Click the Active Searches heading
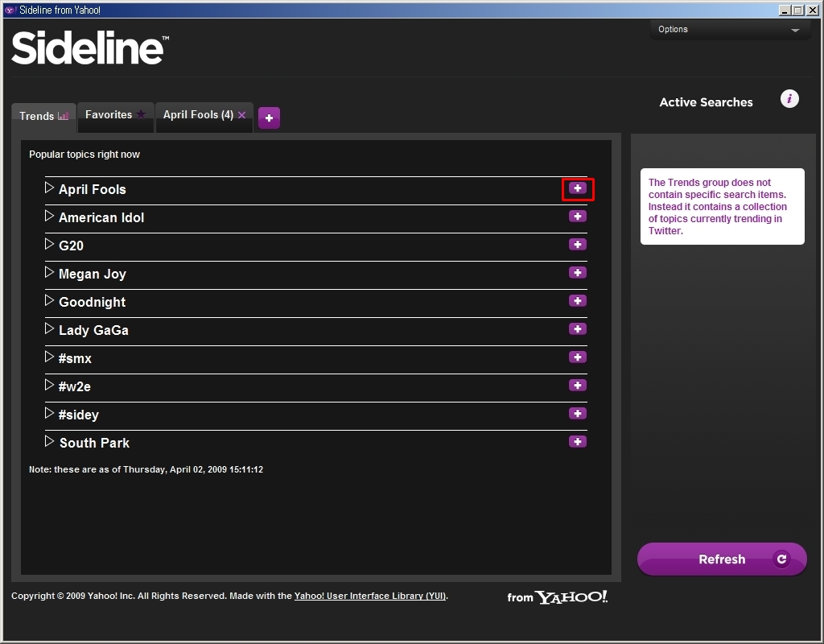The width and height of the screenshot is (824, 644). (x=706, y=102)
